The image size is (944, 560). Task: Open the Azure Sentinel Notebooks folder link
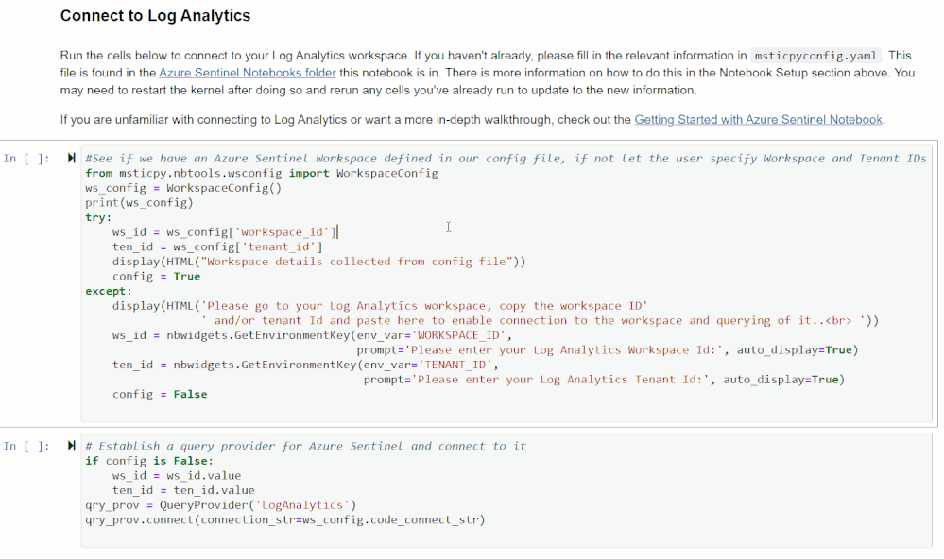pyautogui.click(x=248, y=73)
